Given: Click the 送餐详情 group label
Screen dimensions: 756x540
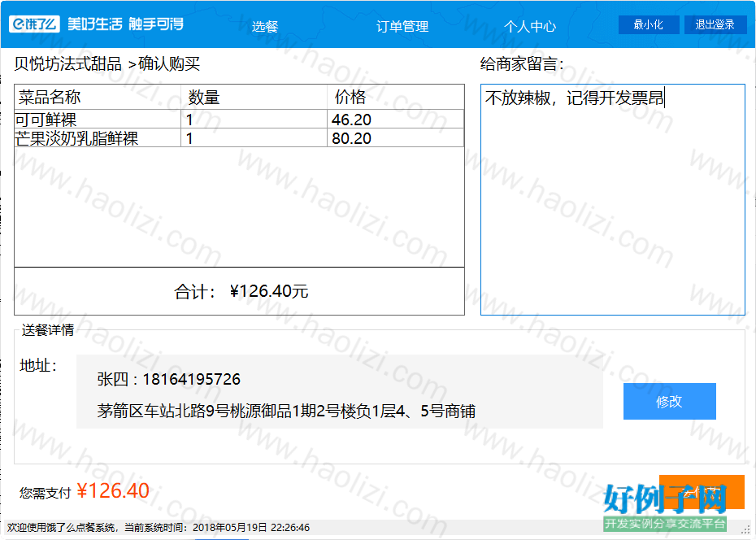Looking at the screenshot, I should tap(48, 330).
